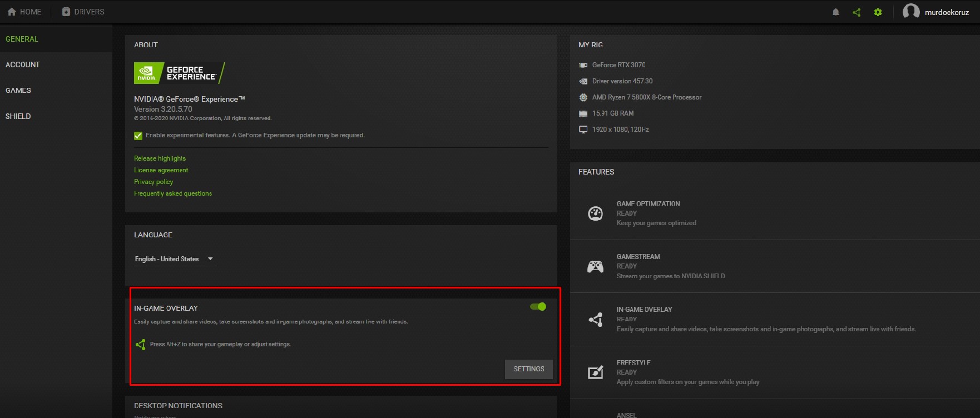The image size is (980, 418).
Task: Click the memory icon beside 15.91 GB RAM
Action: [x=583, y=113]
